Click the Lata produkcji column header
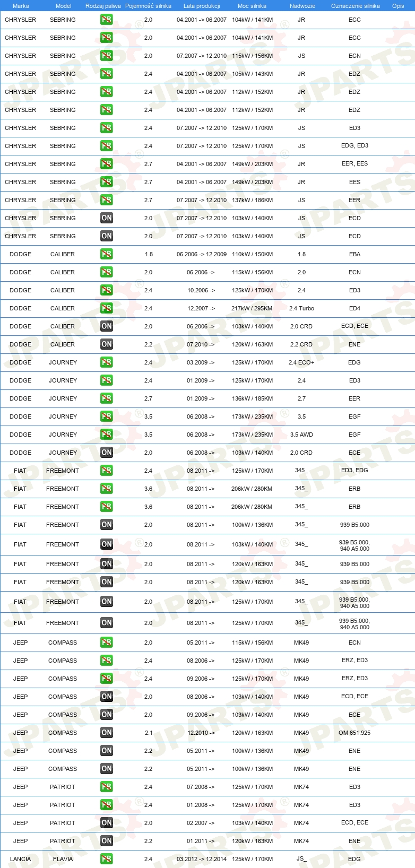 point(202,6)
